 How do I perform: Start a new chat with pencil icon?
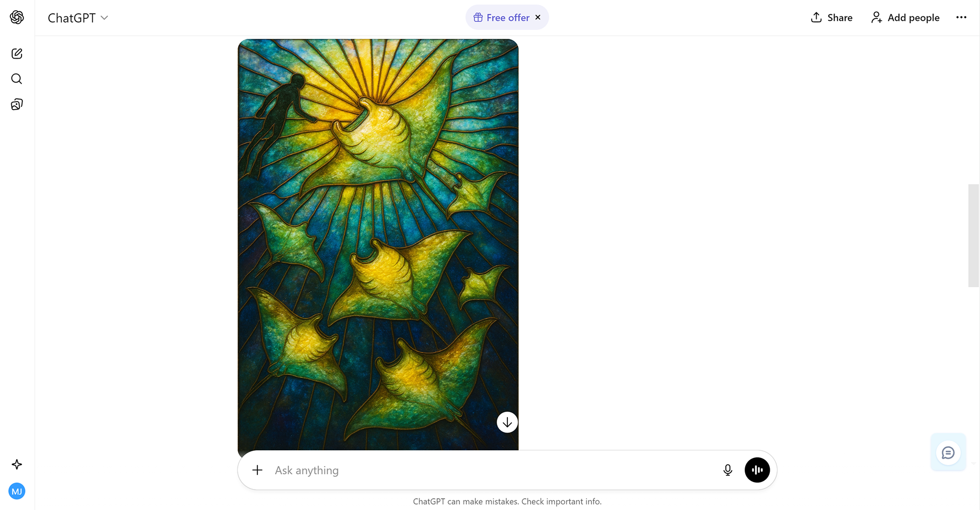tap(17, 54)
